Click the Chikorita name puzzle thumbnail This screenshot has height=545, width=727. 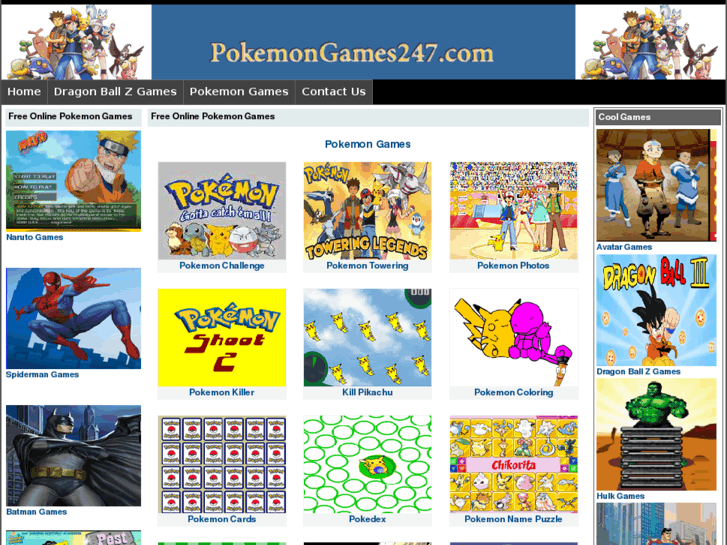click(x=514, y=464)
